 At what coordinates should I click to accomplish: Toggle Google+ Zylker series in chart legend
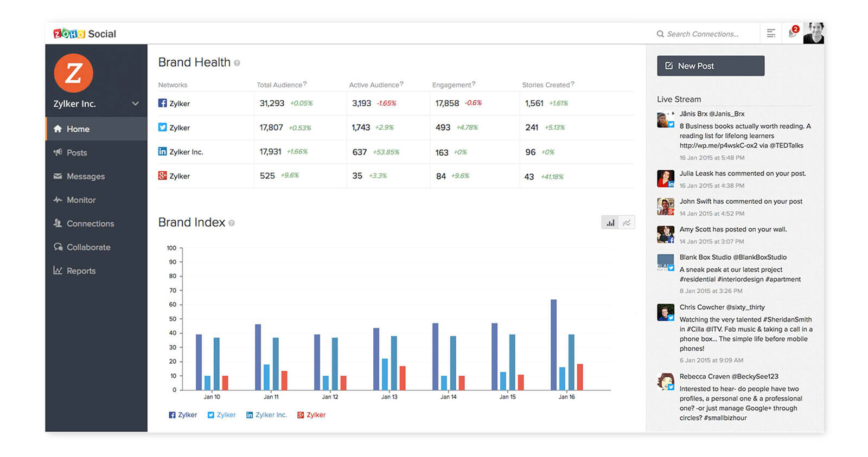point(311,415)
